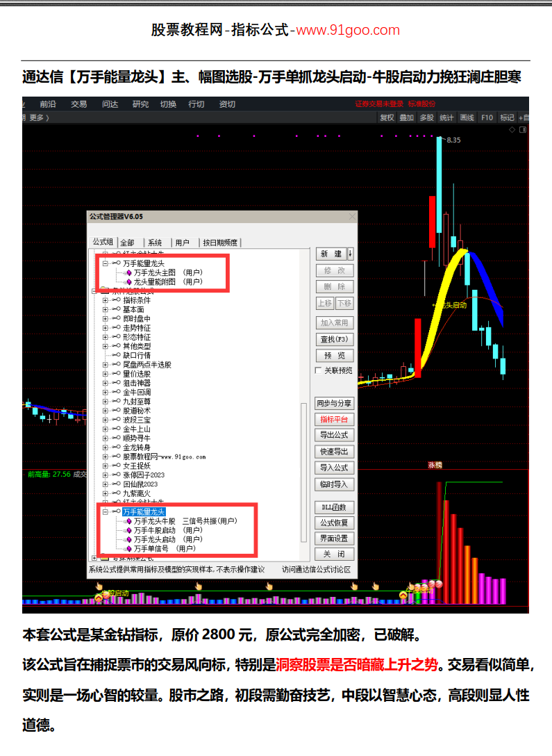Screen dimensions: 552x756
Task: Click the 万手龙头主图 formula icon
Action: click(129, 273)
